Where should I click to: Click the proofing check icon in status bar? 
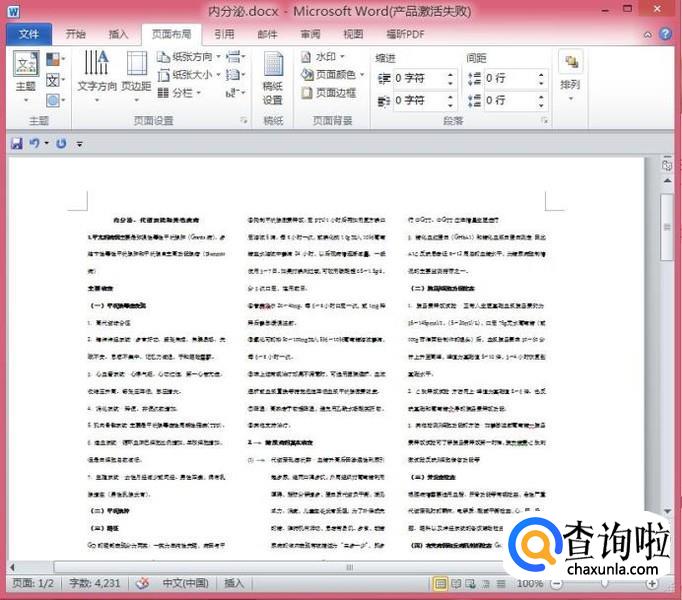[x=143, y=583]
